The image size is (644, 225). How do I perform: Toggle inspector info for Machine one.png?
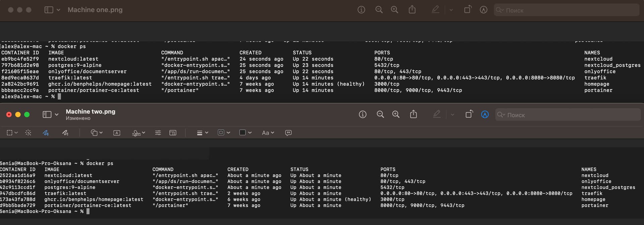[361, 10]
